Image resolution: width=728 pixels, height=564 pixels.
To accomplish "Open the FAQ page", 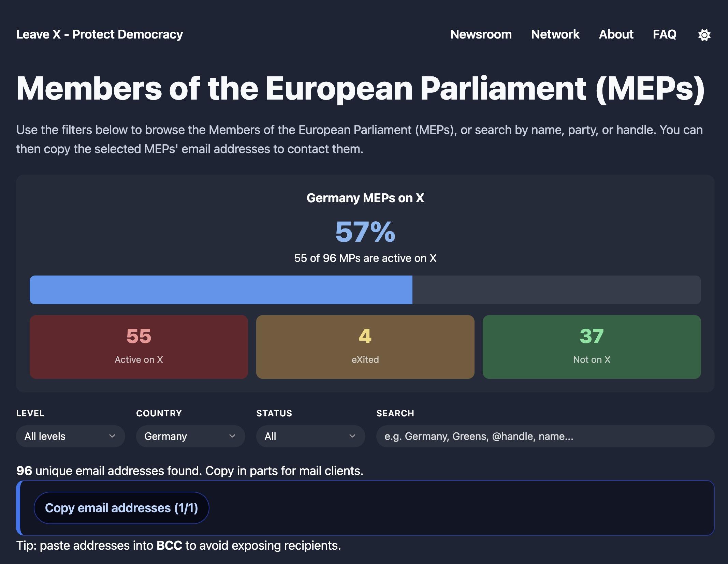I will pyautogui.click(x=664, y=34).
